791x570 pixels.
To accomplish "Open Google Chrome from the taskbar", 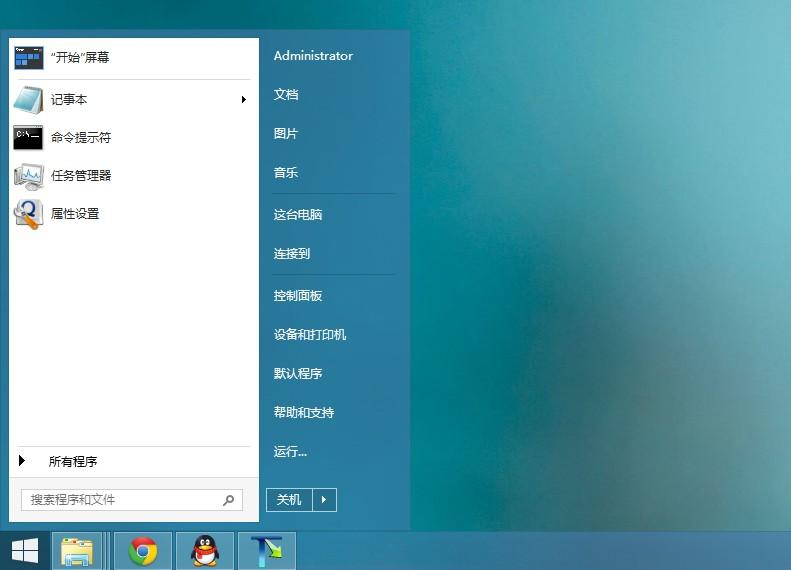I will click(143, 551).
